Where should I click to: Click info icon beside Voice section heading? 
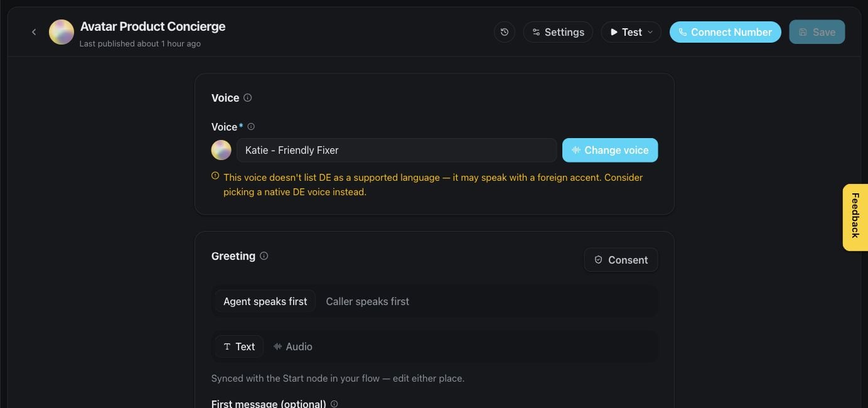point(247,98)
